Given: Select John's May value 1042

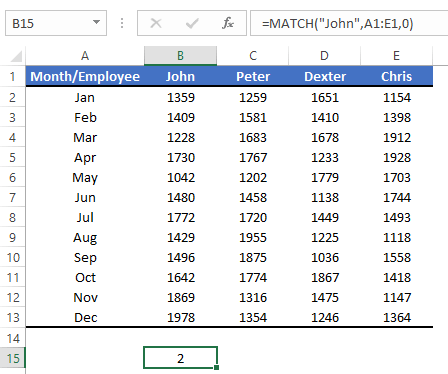Looking at the screenshot, I should click(180, 177).
